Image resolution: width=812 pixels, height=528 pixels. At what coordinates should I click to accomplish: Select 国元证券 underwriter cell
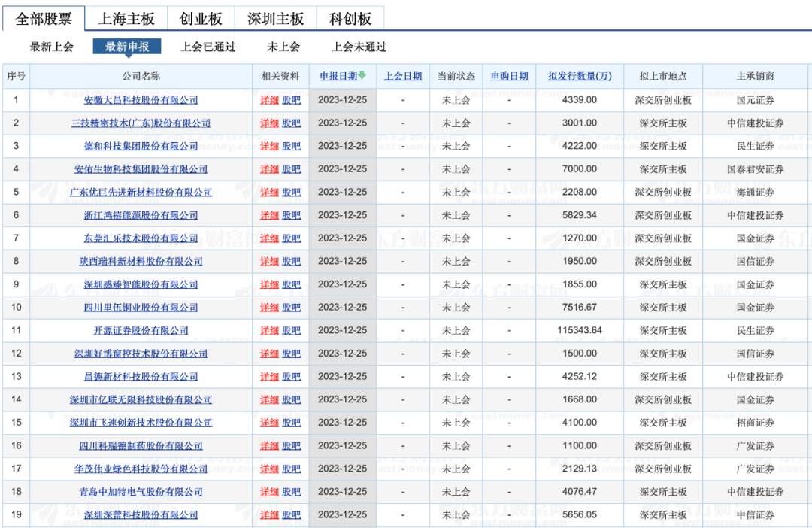click(x=755, y=100)
